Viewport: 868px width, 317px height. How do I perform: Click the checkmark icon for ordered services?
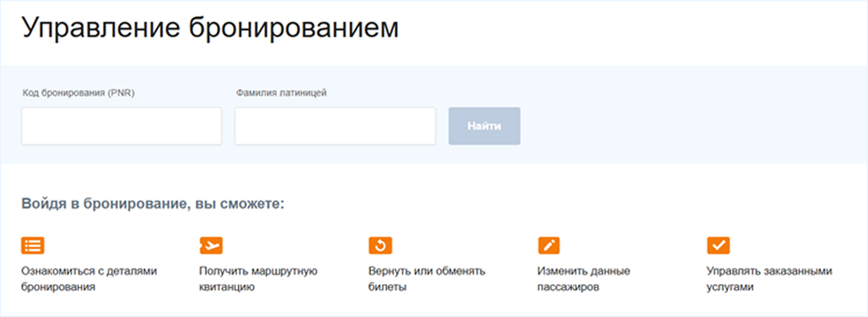click(719, 246)
